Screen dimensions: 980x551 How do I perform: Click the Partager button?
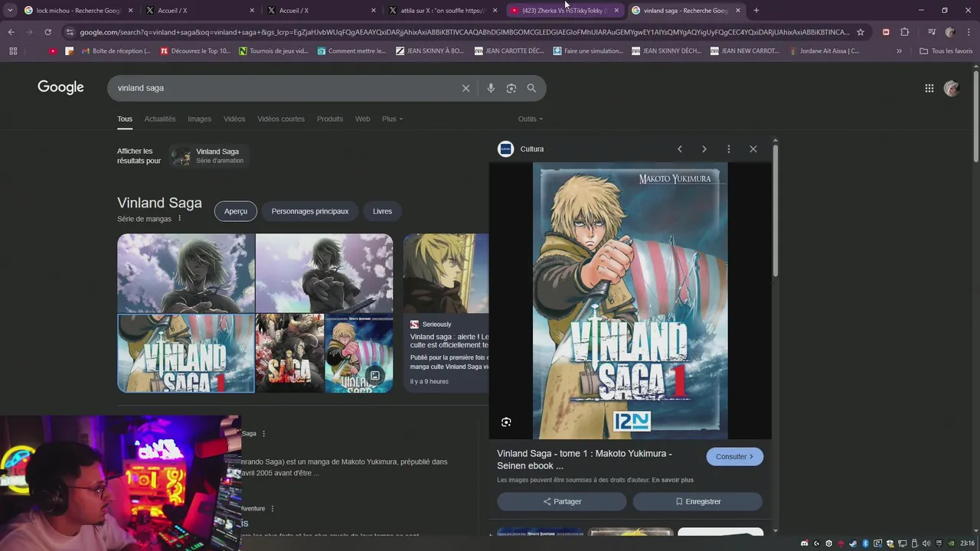pyautogui.click(x=562, y=501)
